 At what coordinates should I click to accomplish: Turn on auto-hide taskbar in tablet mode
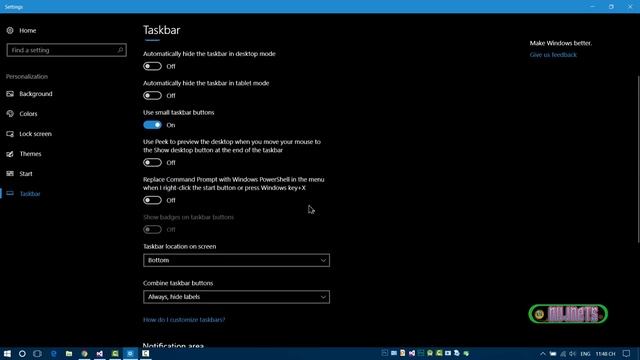point(152,96)
